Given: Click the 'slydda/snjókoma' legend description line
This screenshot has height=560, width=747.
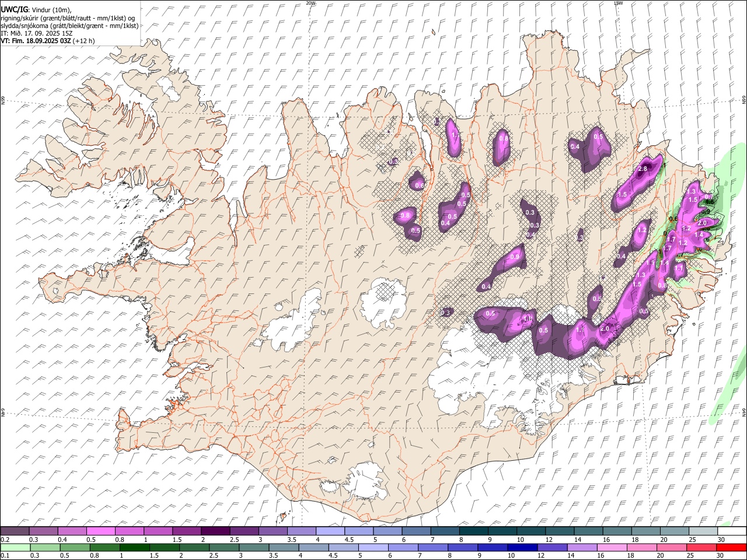Looking at the screenshot, I should point(69,26).
